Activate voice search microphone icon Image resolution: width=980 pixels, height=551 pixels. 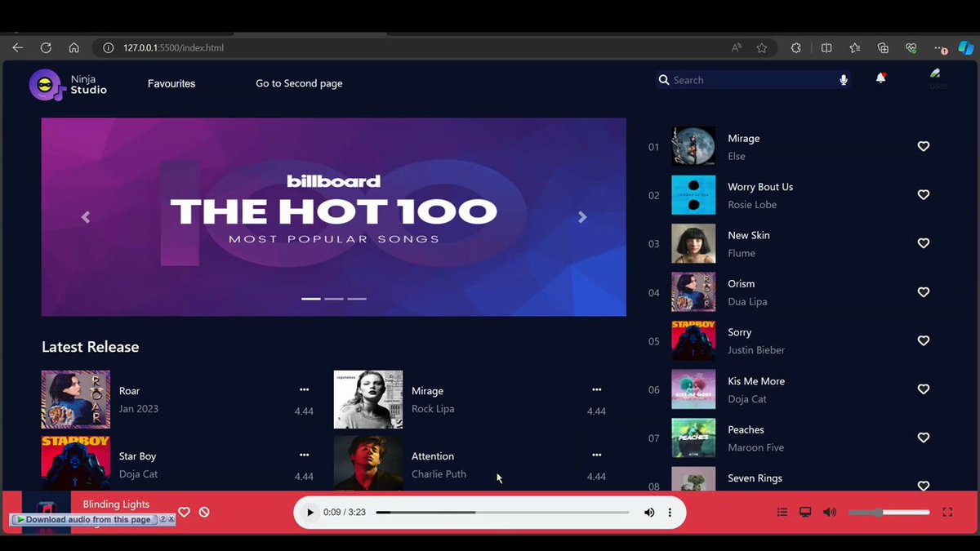844,80
